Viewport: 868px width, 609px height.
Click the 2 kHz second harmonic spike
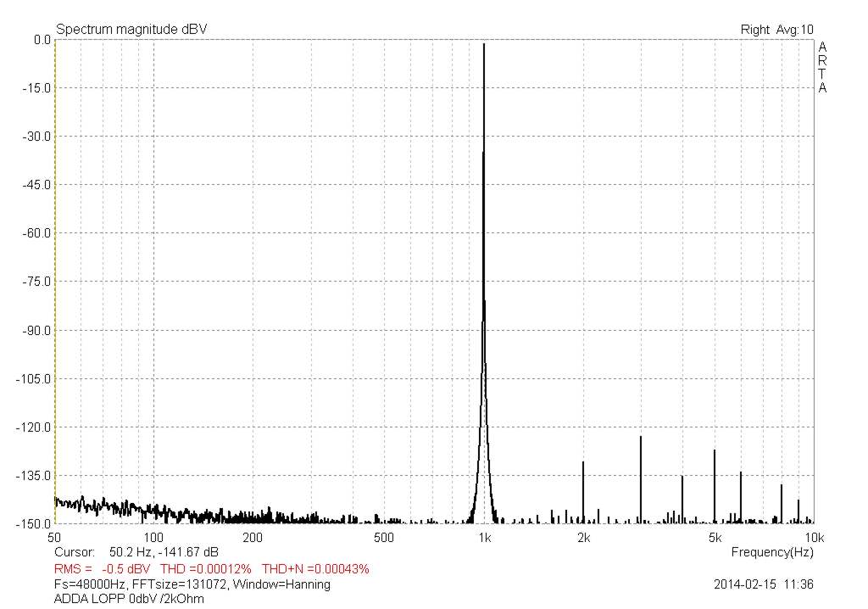[x=583, y=491]
